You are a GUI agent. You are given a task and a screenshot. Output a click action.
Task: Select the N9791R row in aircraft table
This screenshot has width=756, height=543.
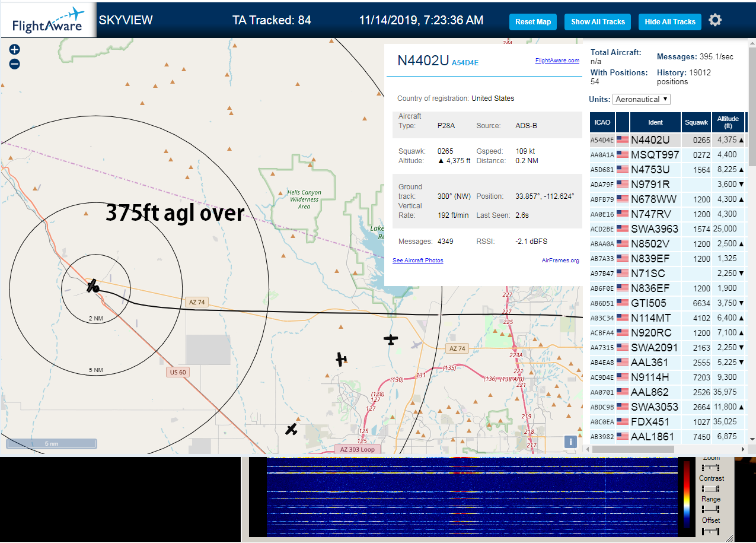coord(668,185)
